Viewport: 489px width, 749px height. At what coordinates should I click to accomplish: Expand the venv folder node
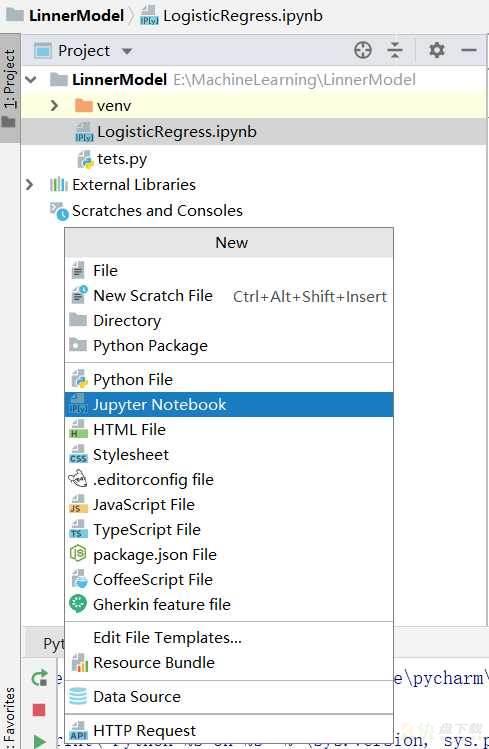(x=54, y=105)
